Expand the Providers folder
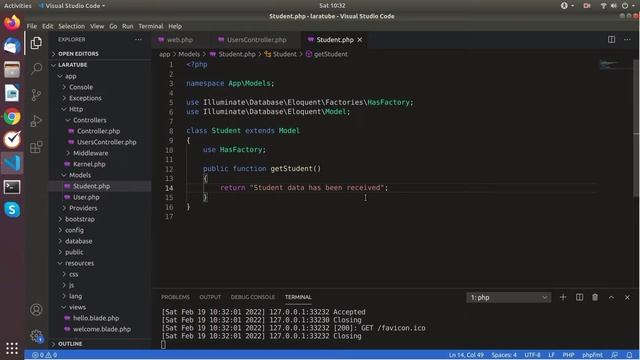 point(83,208)
